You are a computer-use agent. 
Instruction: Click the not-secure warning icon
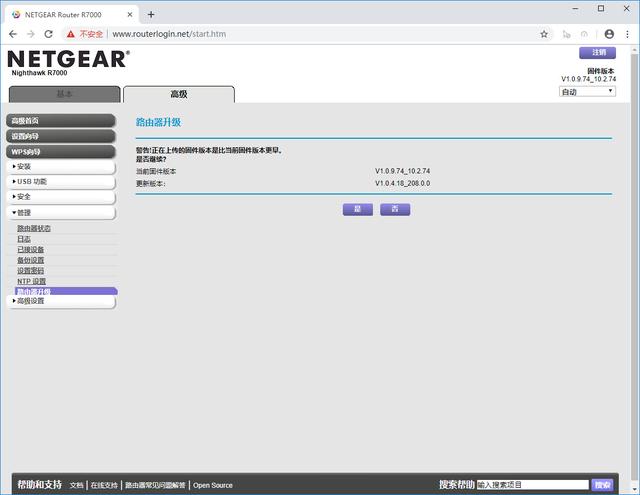coord(71,34)
